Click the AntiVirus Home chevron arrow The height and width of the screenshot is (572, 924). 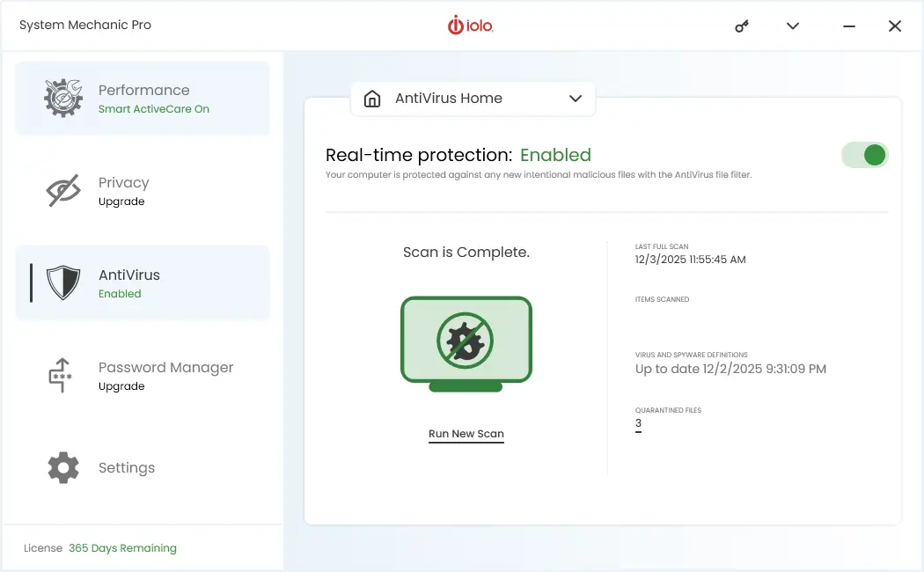576,99
